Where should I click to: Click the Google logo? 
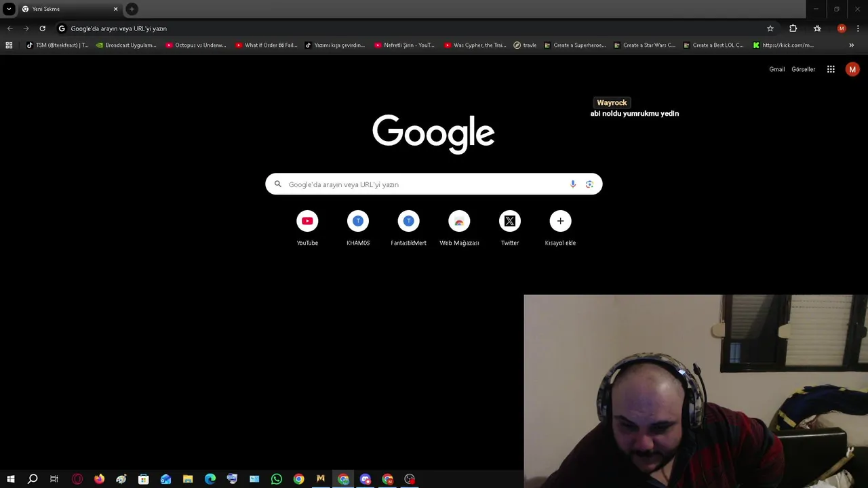[433, 134]
